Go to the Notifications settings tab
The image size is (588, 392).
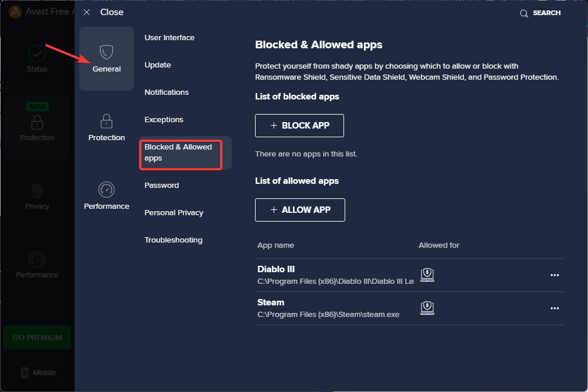167,92
